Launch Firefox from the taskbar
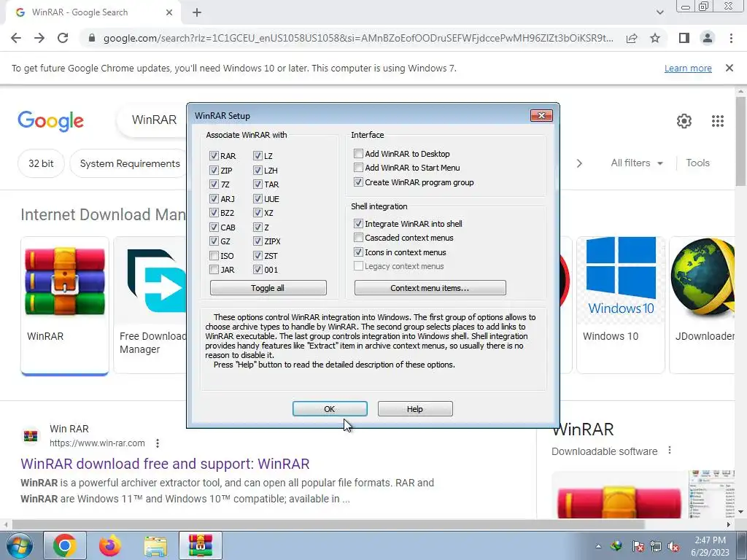 (x=110, y=545)
